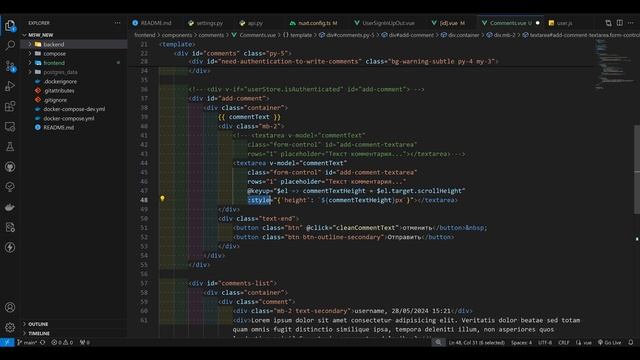Image resolution: width=640 pixels, height=360 pixels.
Task: Open editor more actions ellipsis
Action: coord(631,23)
